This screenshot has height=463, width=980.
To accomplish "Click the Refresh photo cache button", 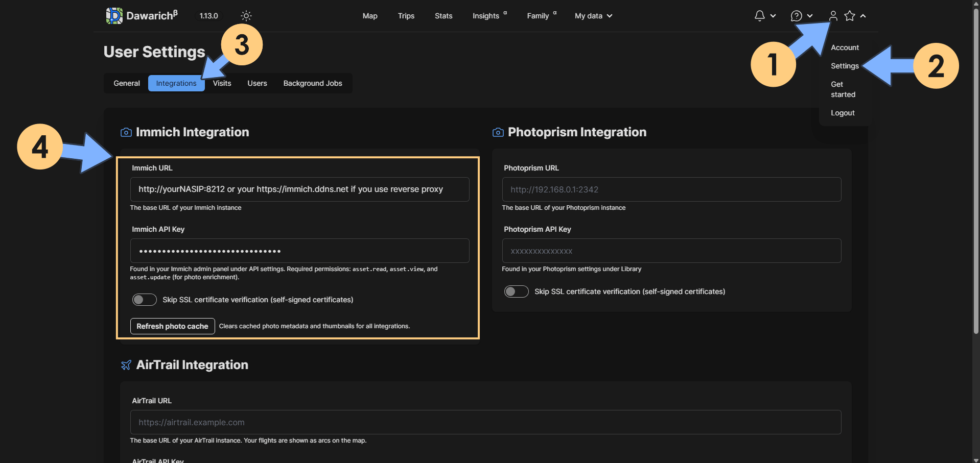I will 173,326.
